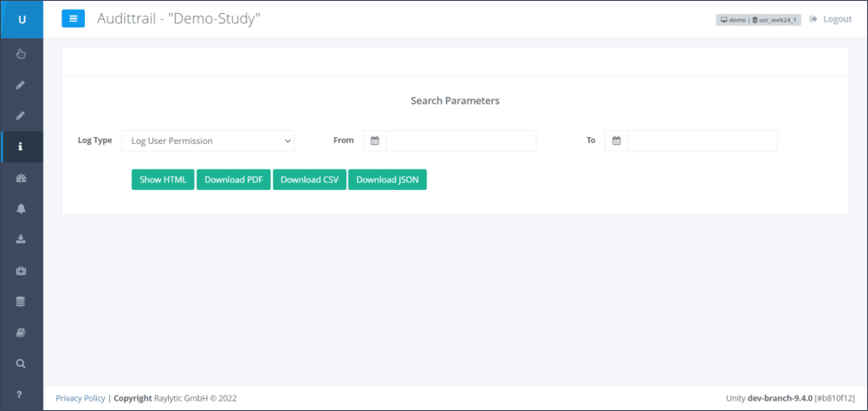The image size is (868, 411).
Task: Open the info icon in sidebar
Action: (x=21, y=147)
